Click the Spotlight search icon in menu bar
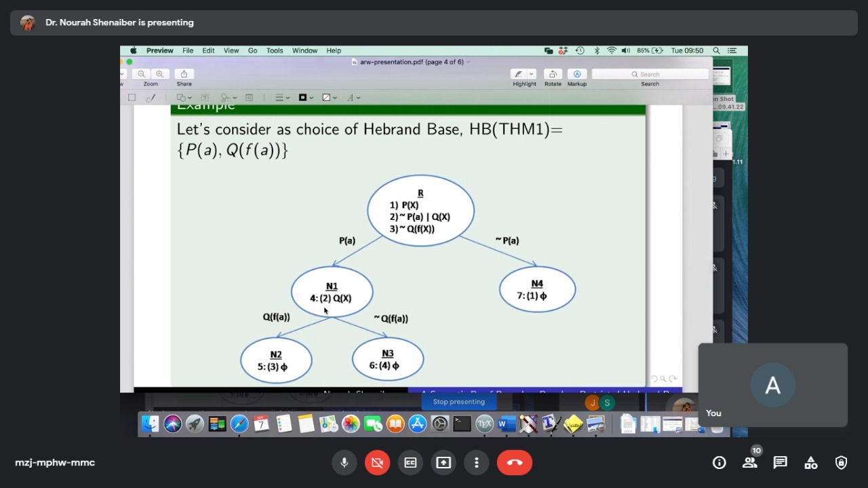The width and height of the screenshot is (868, 488). point(716,50)
